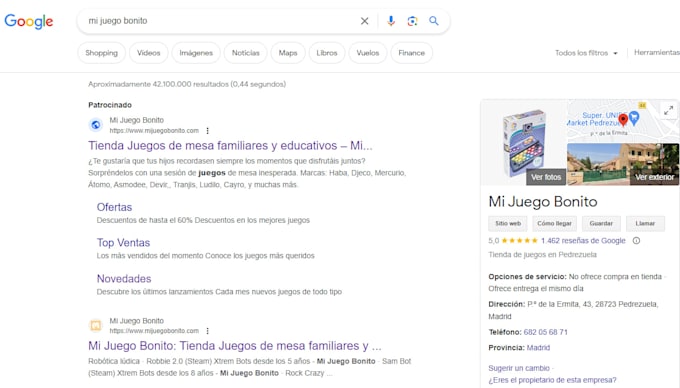Click the Llamar button
Viewport: 680px width, 388px height.
[x=645, y=223]
